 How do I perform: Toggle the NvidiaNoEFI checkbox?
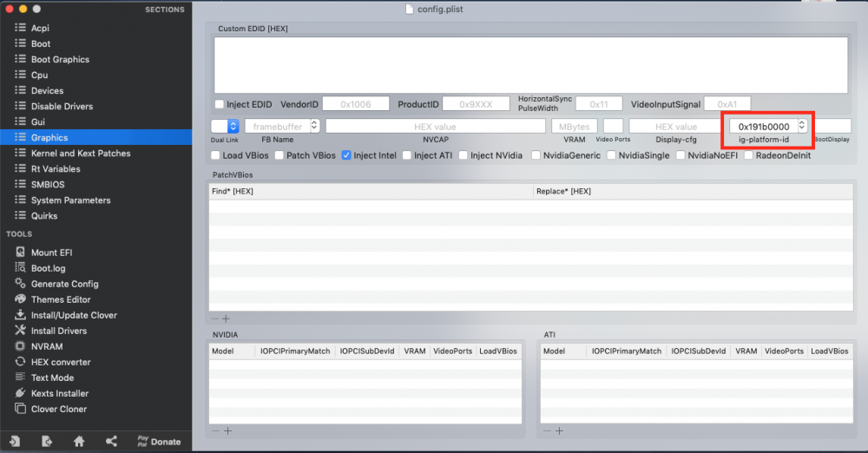click(681, 155)
